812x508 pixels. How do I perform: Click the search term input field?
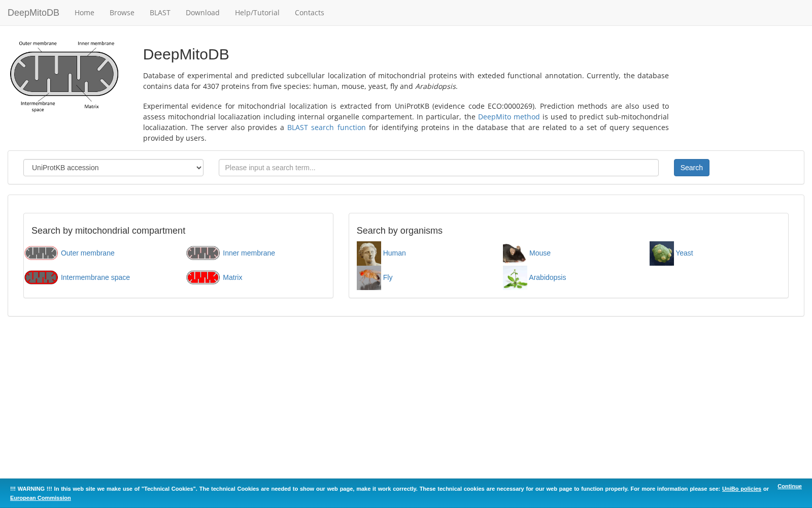pos(438,168)
